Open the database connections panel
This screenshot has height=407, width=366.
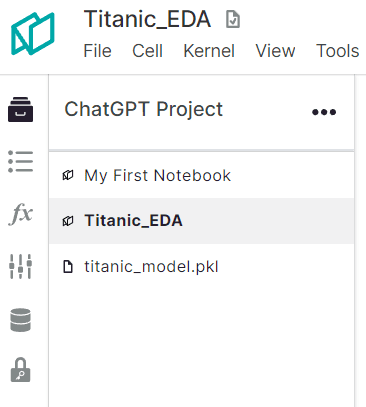pyautogui.click(x=20, y=320)
